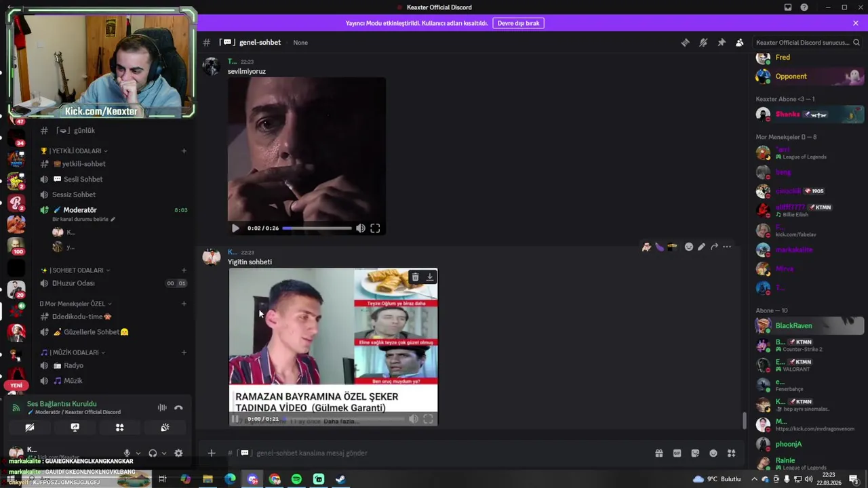Open headphone output options arrow

(x=164, y=453)
